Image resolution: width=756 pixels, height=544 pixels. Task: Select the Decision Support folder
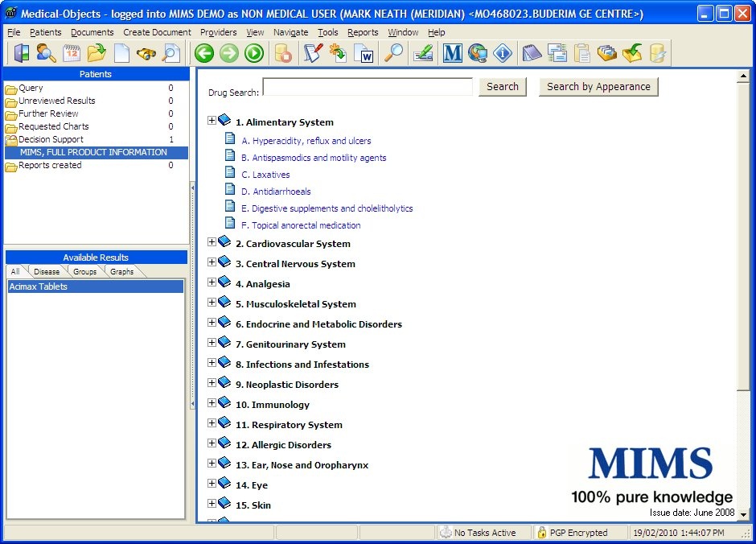[51, 139]
